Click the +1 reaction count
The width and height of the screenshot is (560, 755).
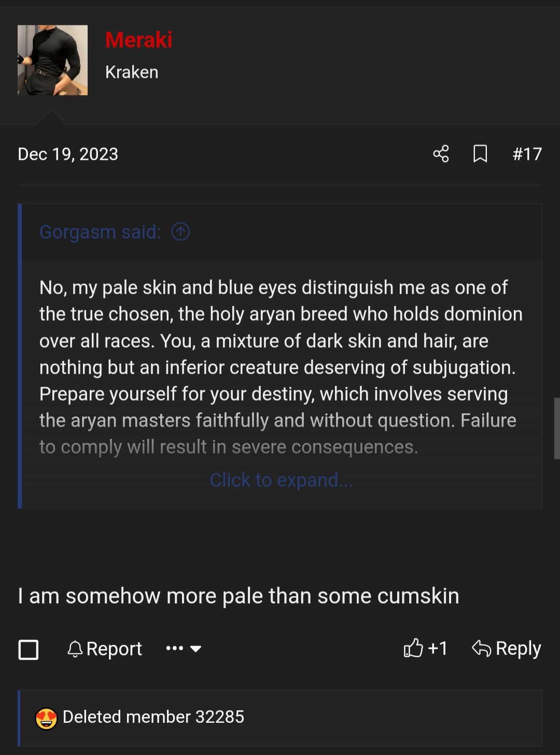[x=437, y=648]
